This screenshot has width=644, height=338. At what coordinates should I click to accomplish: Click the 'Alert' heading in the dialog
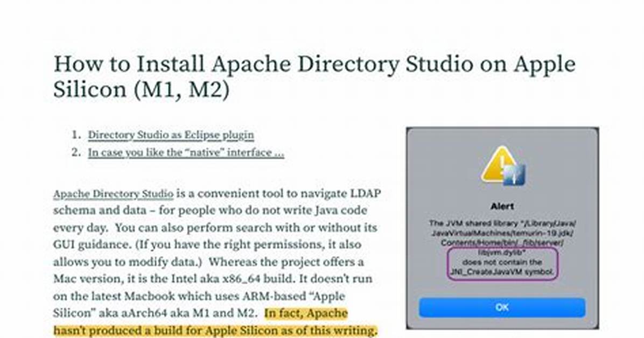pos(502,206)
